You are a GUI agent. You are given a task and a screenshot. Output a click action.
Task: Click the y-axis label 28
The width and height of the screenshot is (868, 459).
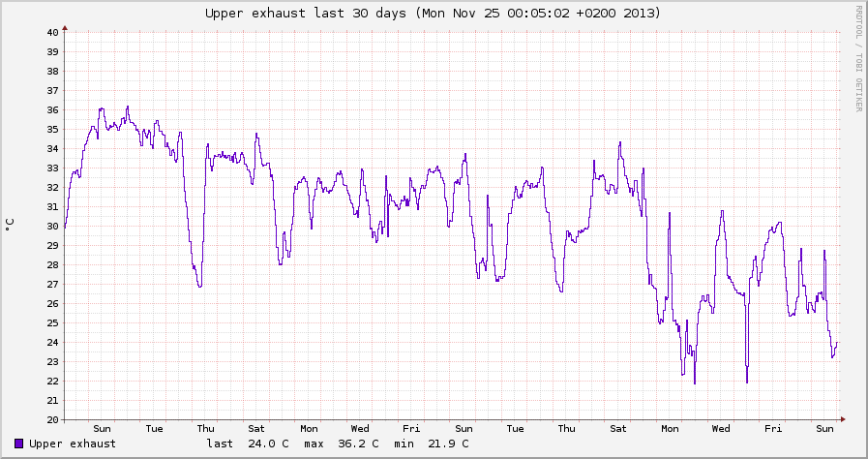[52, 264]
